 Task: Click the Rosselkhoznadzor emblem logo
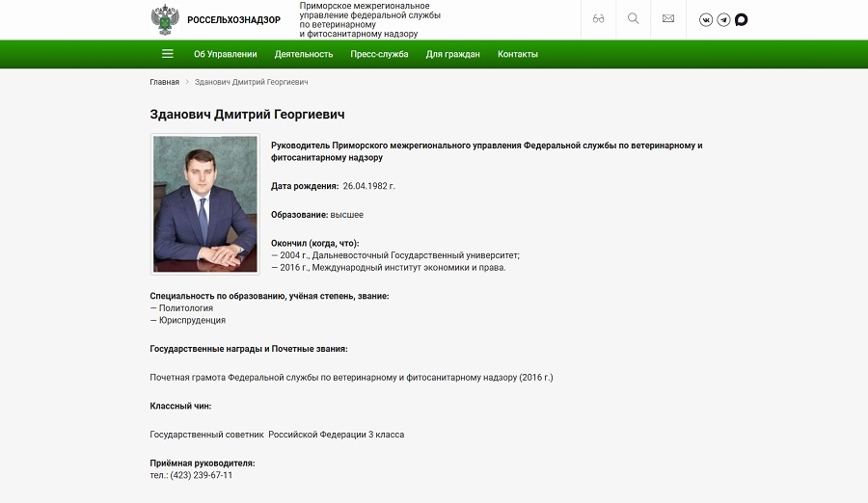[164, 19]
